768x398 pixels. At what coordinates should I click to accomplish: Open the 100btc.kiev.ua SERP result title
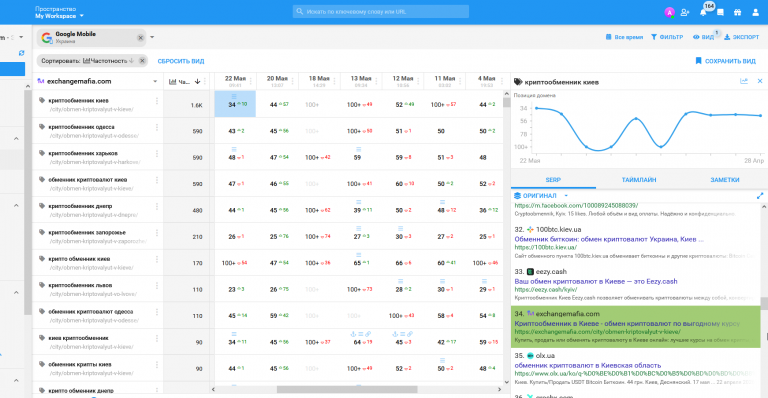609,239
